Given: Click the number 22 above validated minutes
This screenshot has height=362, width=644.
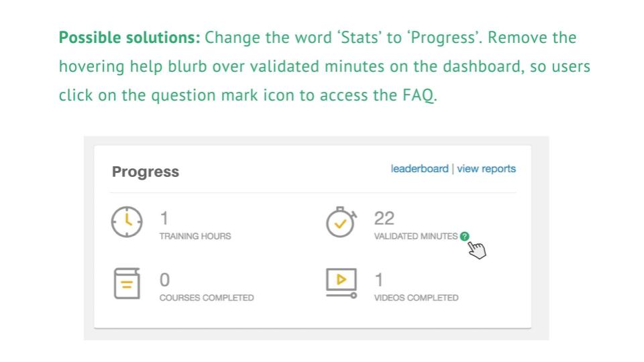Looking at the screenshot, I should tap(384, 218).
